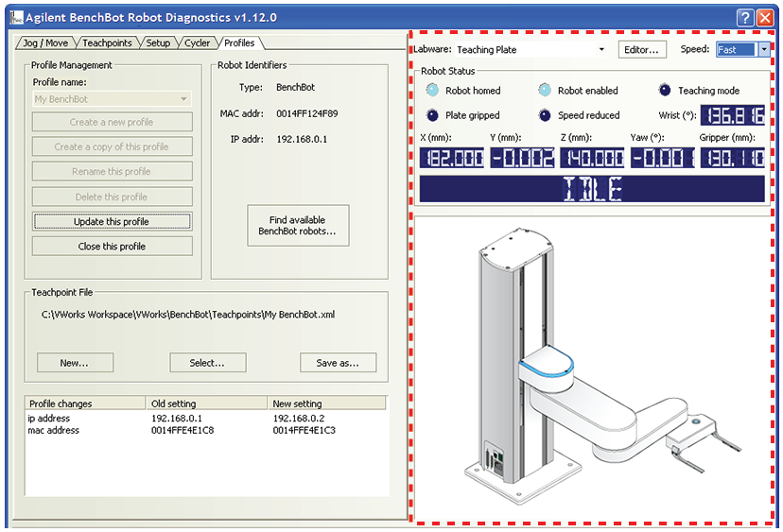Click the title bar help question icon
The height and width of the screenshot is (532, 783).
tap(744, 17)
